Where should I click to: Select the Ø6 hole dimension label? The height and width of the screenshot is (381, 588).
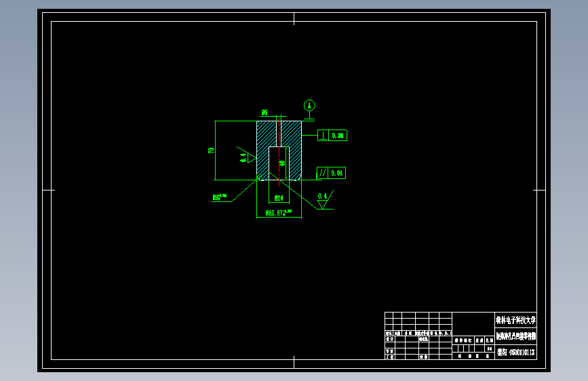click(x=264, y=112)
